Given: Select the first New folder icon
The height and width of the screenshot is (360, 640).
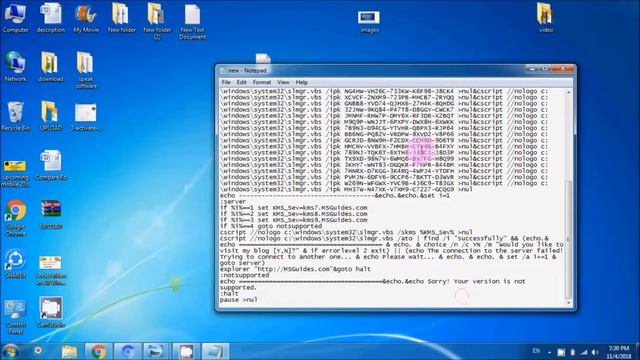Looking at the screenshot, I should [121, 18].
